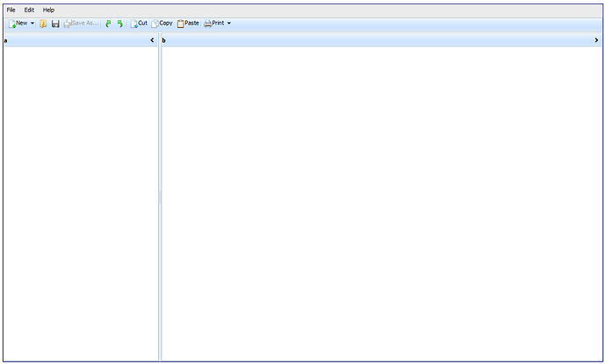This screenshot has width=606, height=364.
Task: Open the File menu
Action: (11, 10)
